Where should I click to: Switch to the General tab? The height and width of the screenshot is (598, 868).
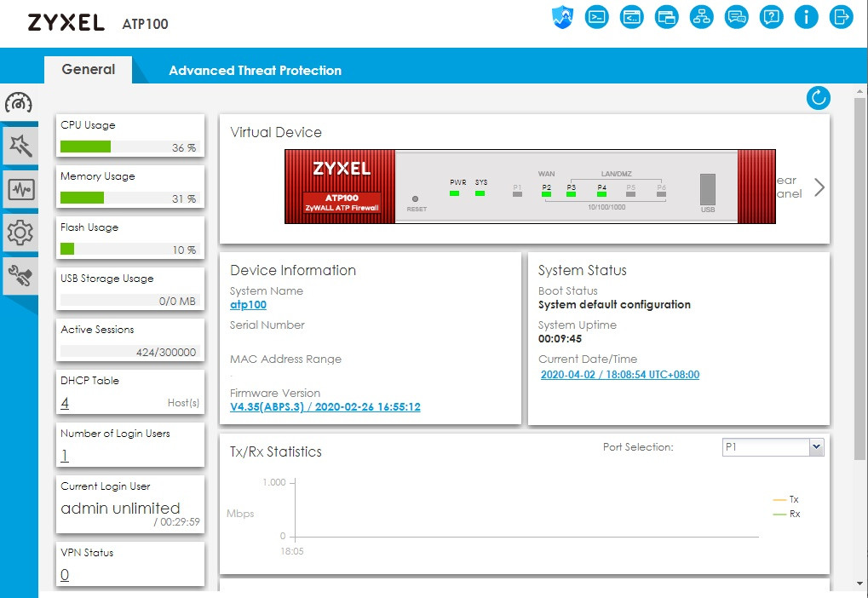[x=88, y=70]
